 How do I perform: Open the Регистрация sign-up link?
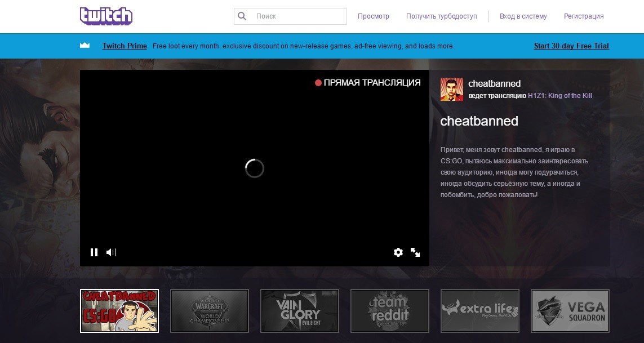[584, 16]
